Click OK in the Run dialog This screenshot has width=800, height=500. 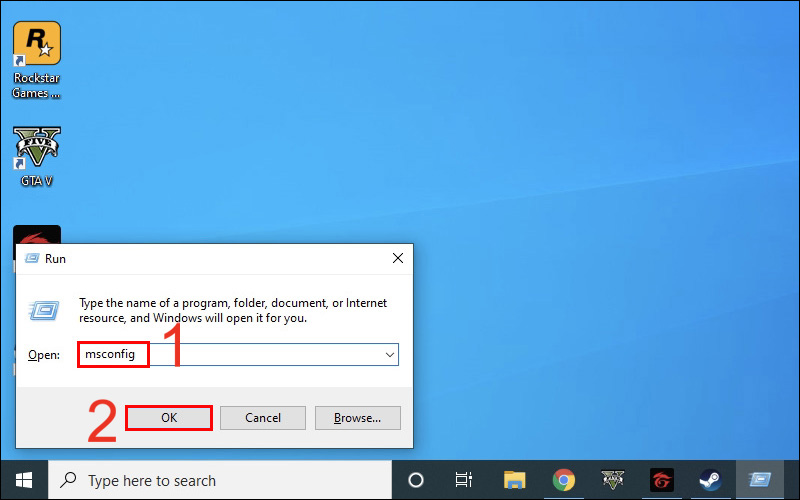point(169,418)
